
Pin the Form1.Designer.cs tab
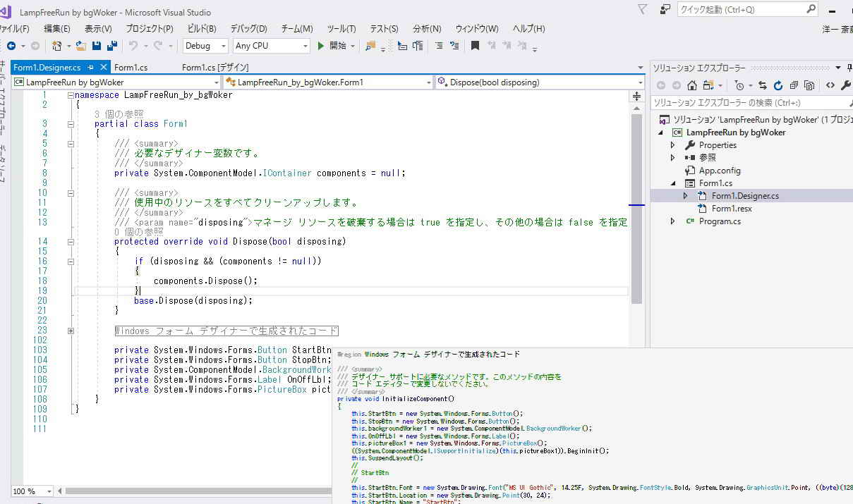pos(91,68)
